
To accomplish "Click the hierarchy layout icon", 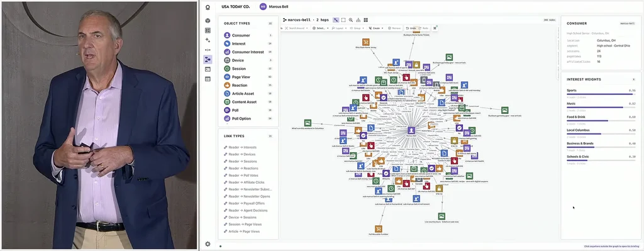I will pyautogui.click(x=358, y=20).
